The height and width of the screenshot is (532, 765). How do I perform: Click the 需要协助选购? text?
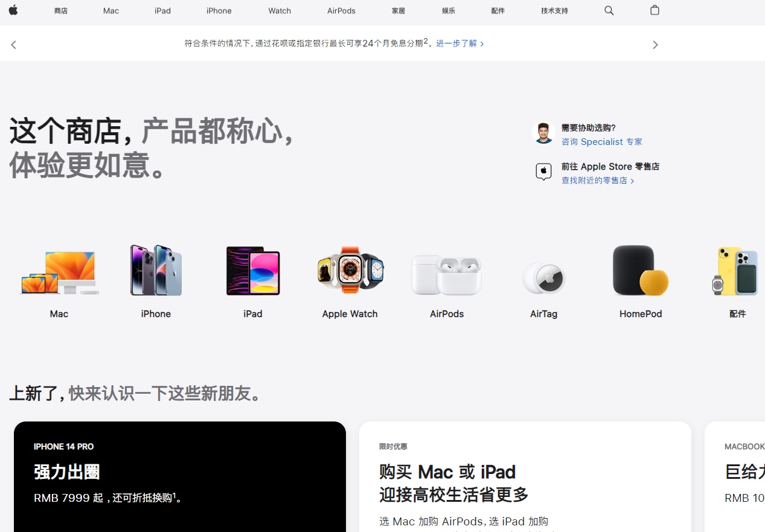pyautogui.click(x=589, y=128)
